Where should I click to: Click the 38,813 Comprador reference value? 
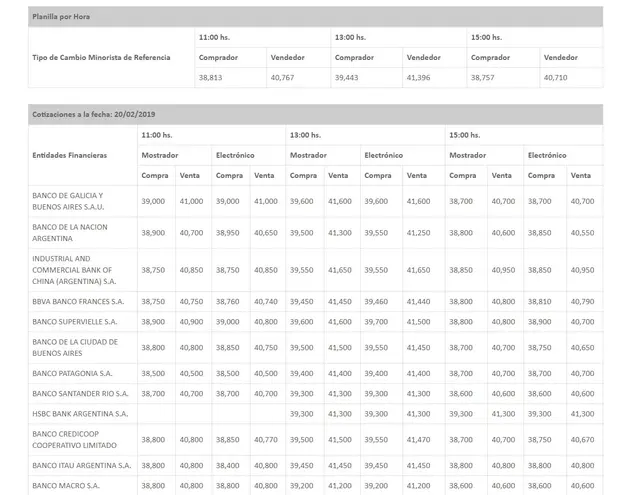click(211, 78)
